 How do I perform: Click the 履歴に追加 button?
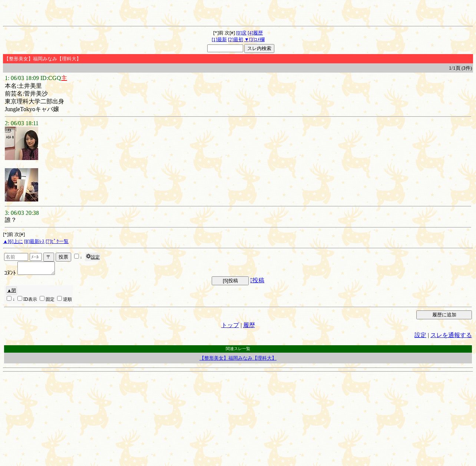point(444,315)
